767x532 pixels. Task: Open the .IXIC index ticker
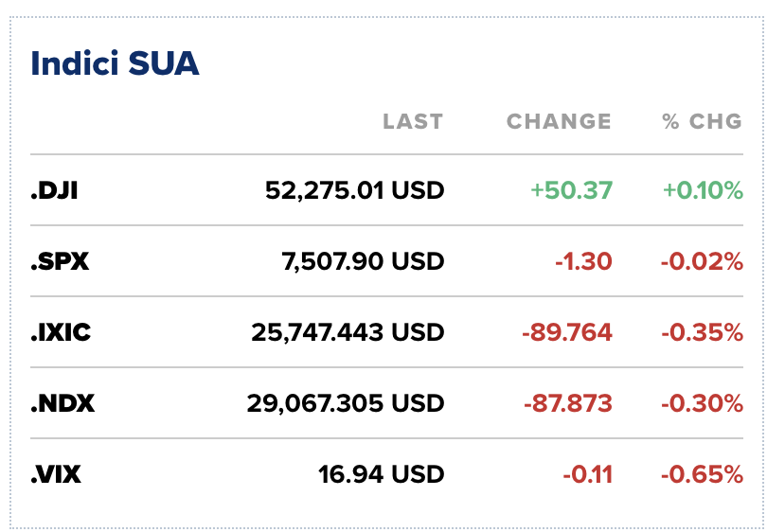tap(61, 332)
